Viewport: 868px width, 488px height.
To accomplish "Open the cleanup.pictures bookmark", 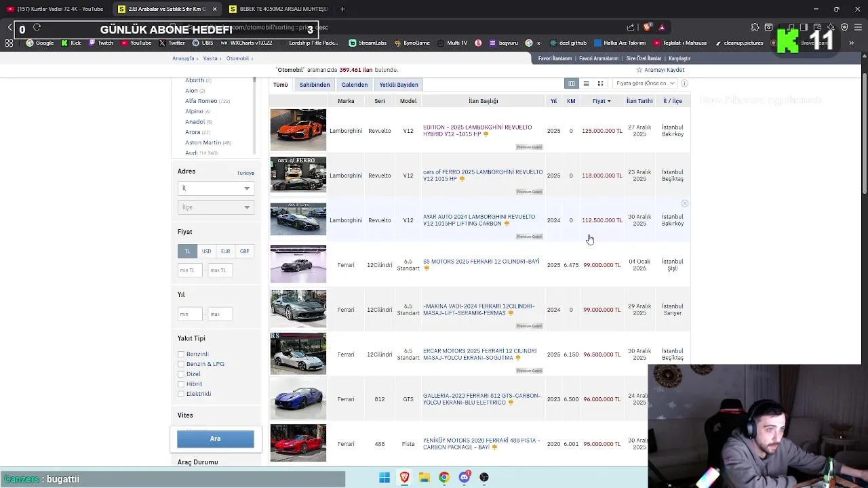I will [x=738, y=43].
